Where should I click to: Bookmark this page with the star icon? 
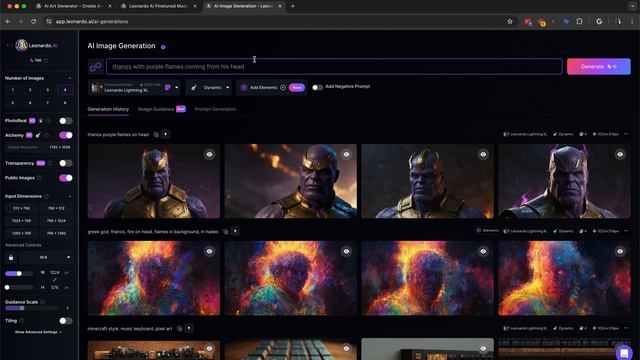[x=510, y=21]
